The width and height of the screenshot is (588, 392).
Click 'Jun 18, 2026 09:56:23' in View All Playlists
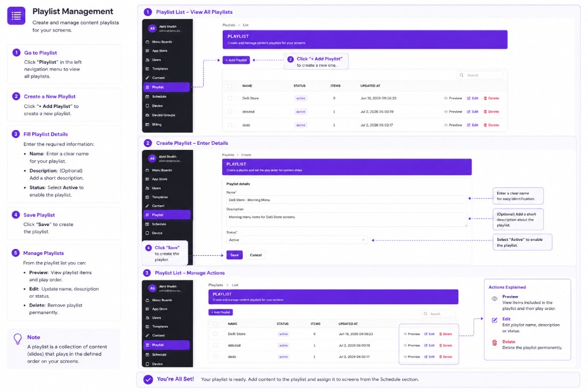378,98
